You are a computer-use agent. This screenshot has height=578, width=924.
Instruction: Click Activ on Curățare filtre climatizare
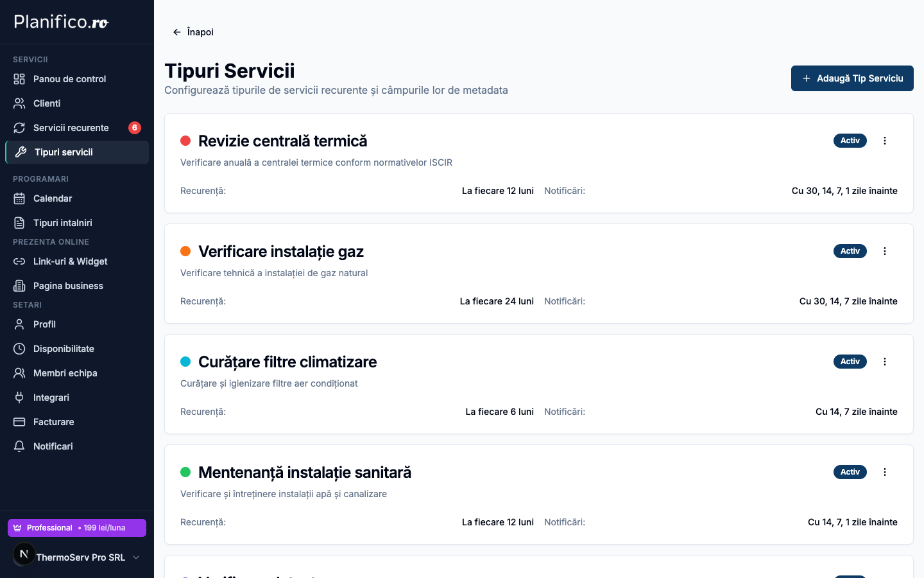pos(850,361)
